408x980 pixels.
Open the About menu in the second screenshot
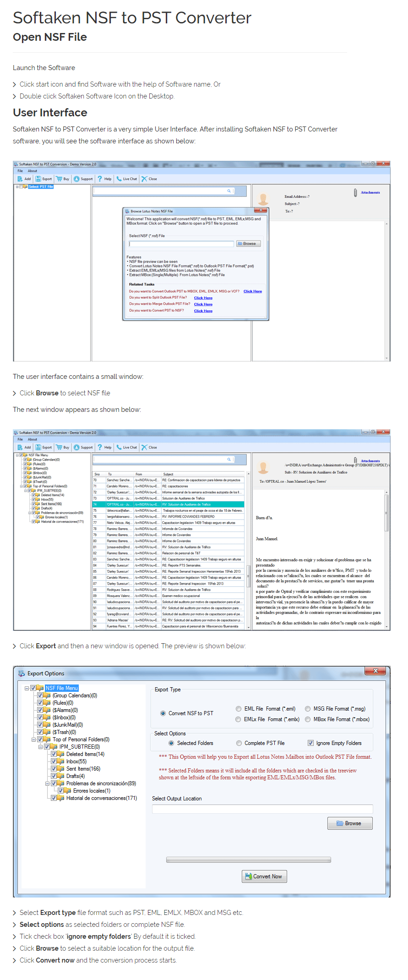33,439
